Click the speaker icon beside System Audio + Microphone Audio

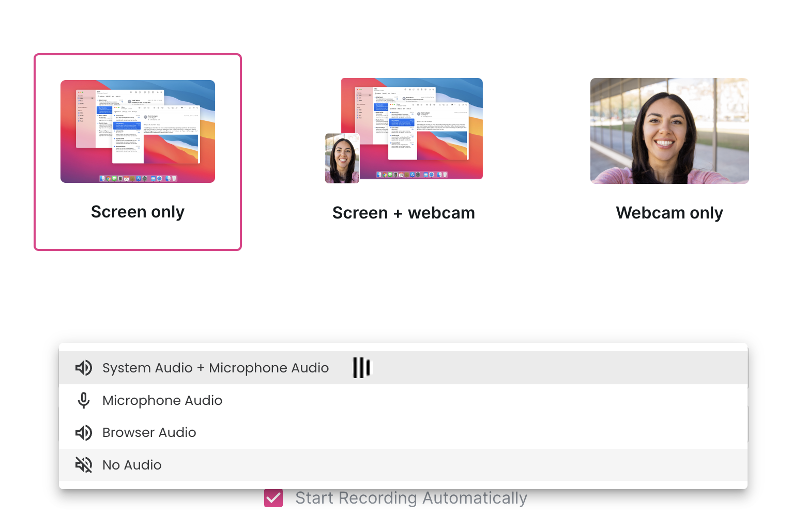83,368
